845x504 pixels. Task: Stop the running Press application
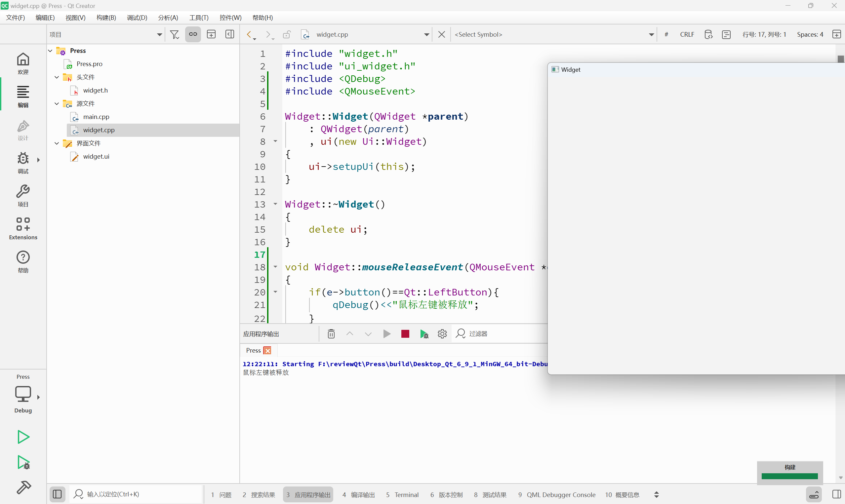[x=405, y=334]
